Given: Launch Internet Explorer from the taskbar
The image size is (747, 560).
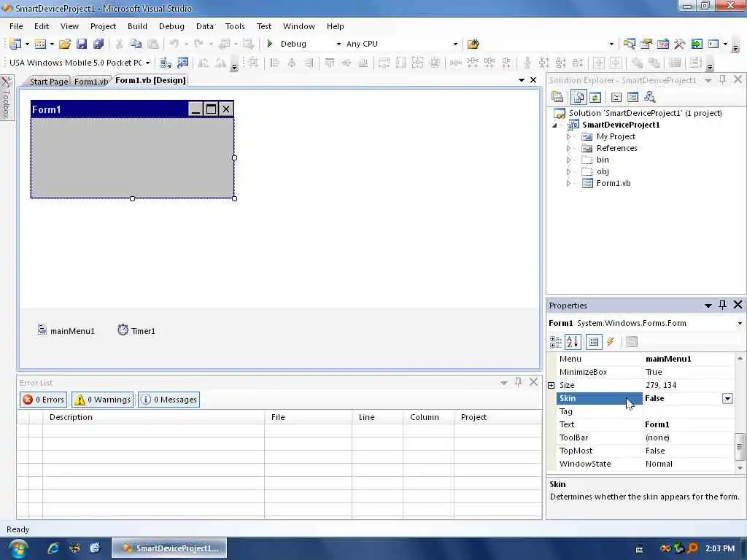Looking at the screenshot, I should point(53,548).
